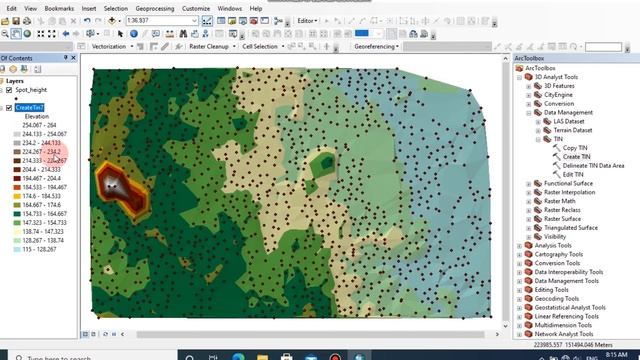This screenshot has width=640, height=360.
Task: Click the Find binoculars icon
Action: click(183, 34)
